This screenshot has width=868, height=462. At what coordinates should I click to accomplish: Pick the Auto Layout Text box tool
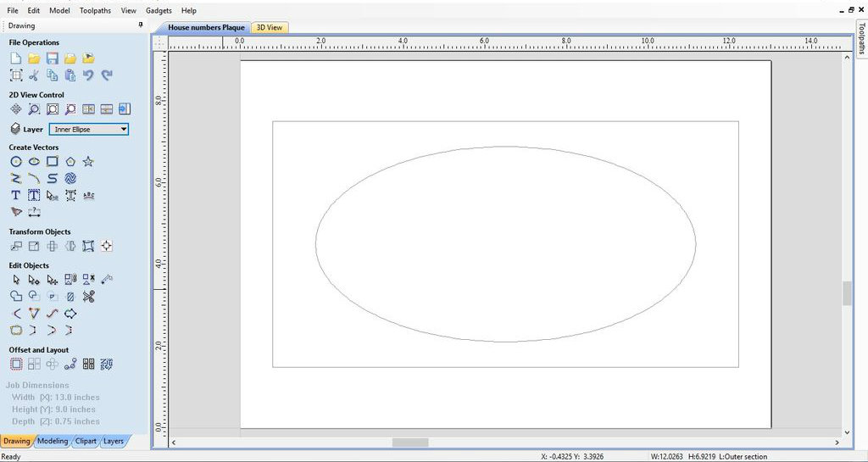tap(34, 195)
